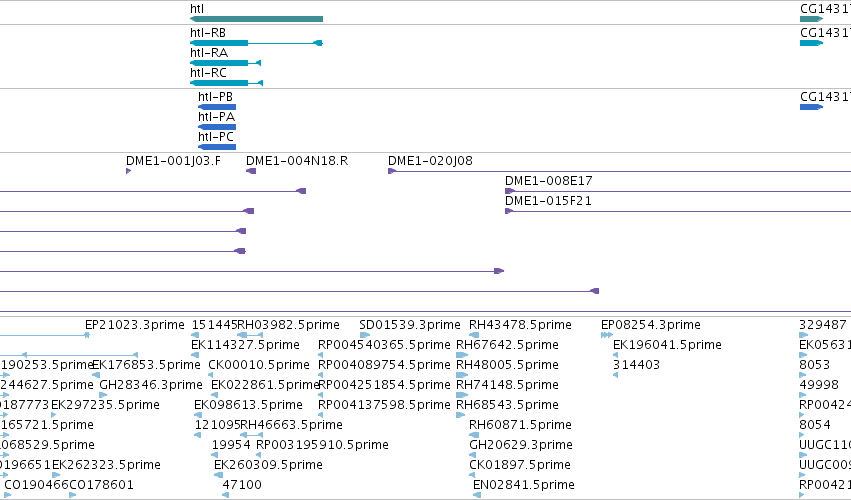Screen dimensions: 851x500
Task: Select the RH60871.5prime EST label
Action: tap(520, 425)
